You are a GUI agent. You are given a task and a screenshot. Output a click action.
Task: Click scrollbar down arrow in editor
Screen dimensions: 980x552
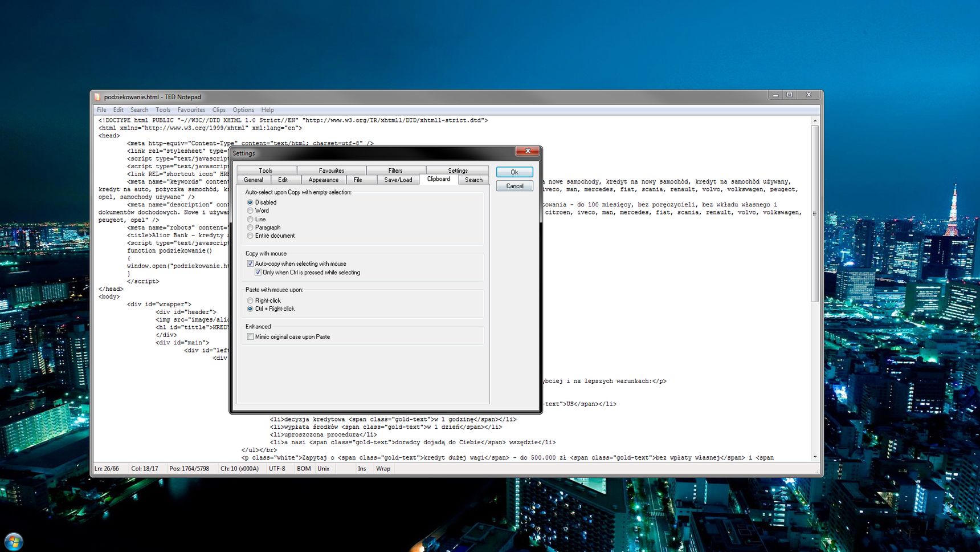815,457
